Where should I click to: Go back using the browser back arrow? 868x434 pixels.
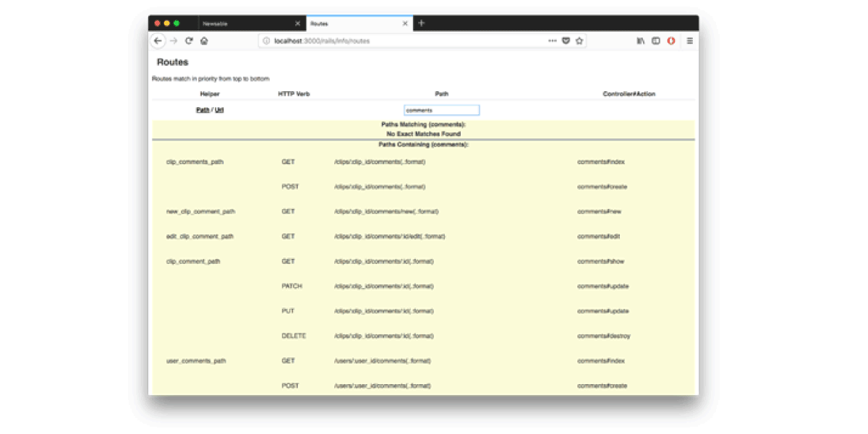coord(158,41)
